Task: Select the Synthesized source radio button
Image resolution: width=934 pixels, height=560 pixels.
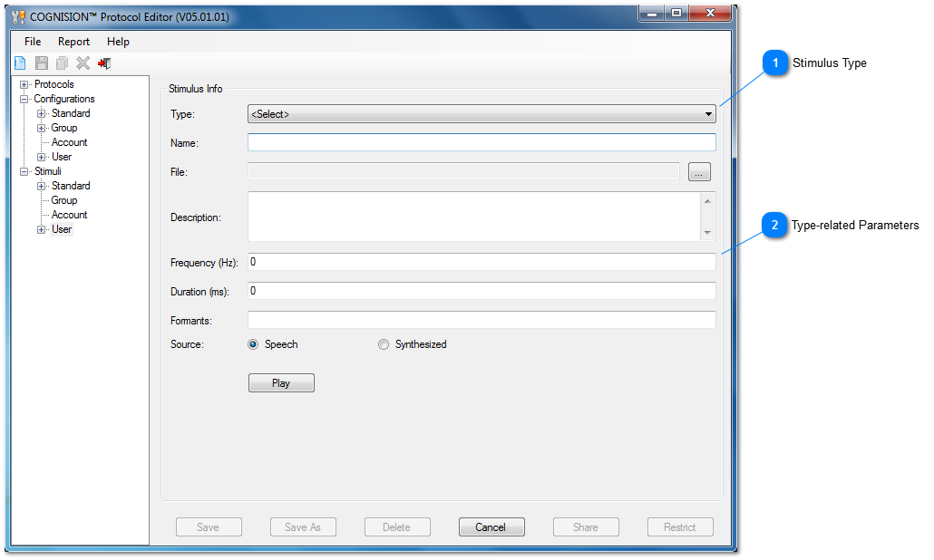Action: point(384,344)
